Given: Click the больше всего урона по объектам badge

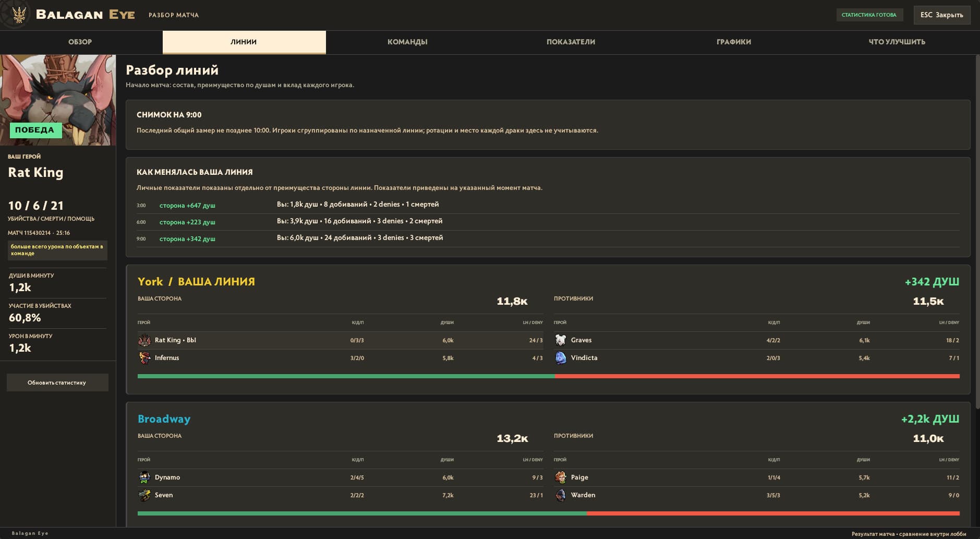Looking at the screenshot, I should click(57, 250).
